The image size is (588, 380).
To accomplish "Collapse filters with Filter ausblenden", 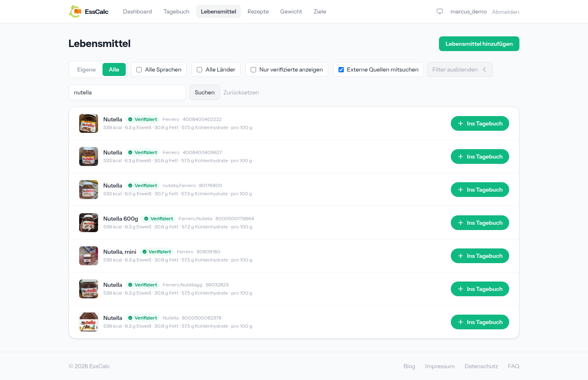I will coord(460,69).
